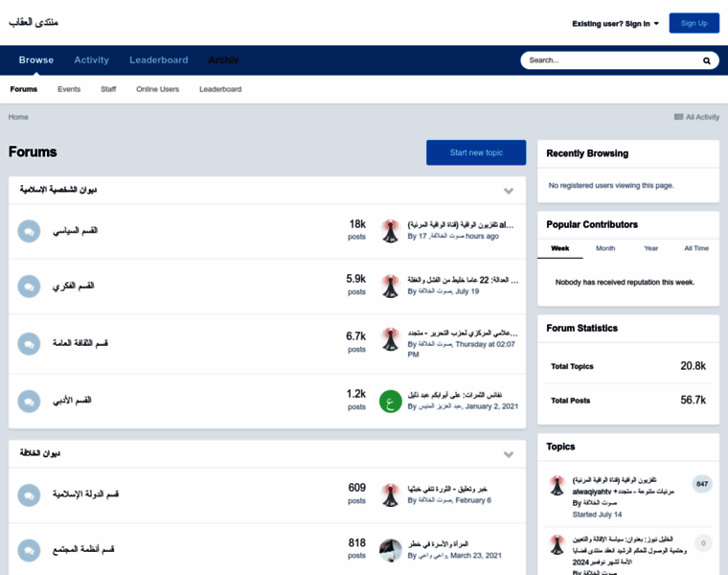Select the Leaderboard main navigation tab
The image size is (728, 575).
click(159, 60)
